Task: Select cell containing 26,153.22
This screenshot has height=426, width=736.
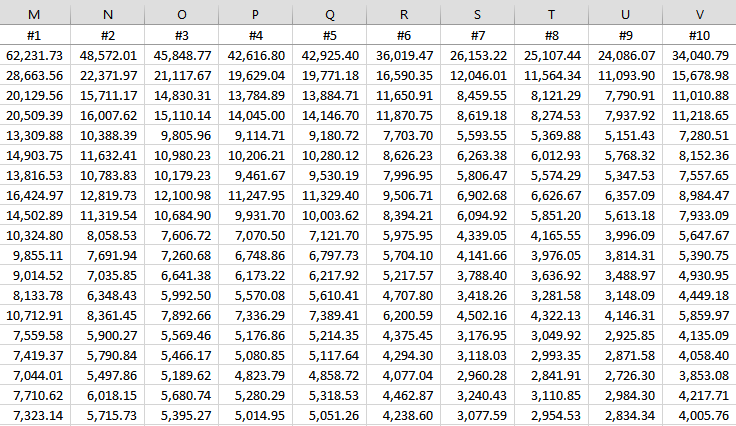Action: (477, 55)
